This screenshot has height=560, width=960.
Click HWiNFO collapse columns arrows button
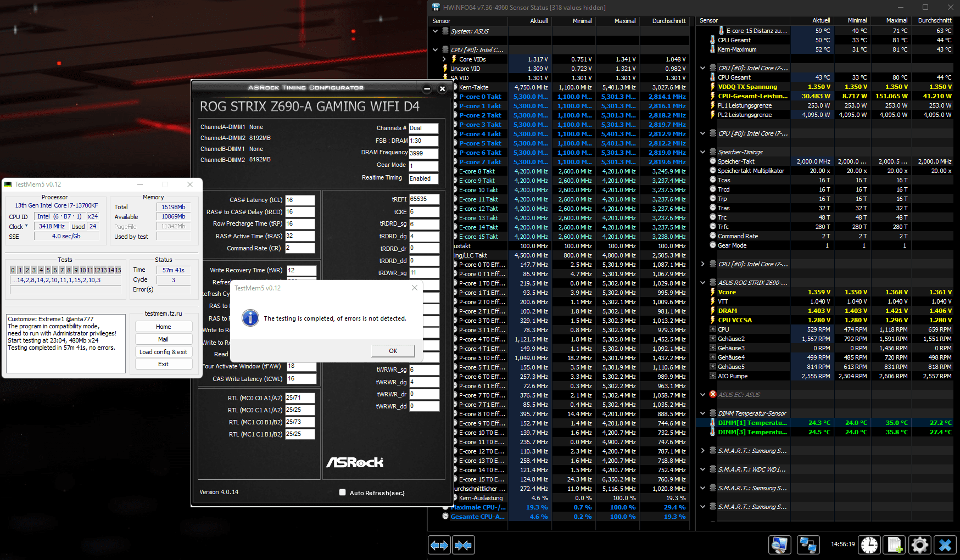click(464, 545)
